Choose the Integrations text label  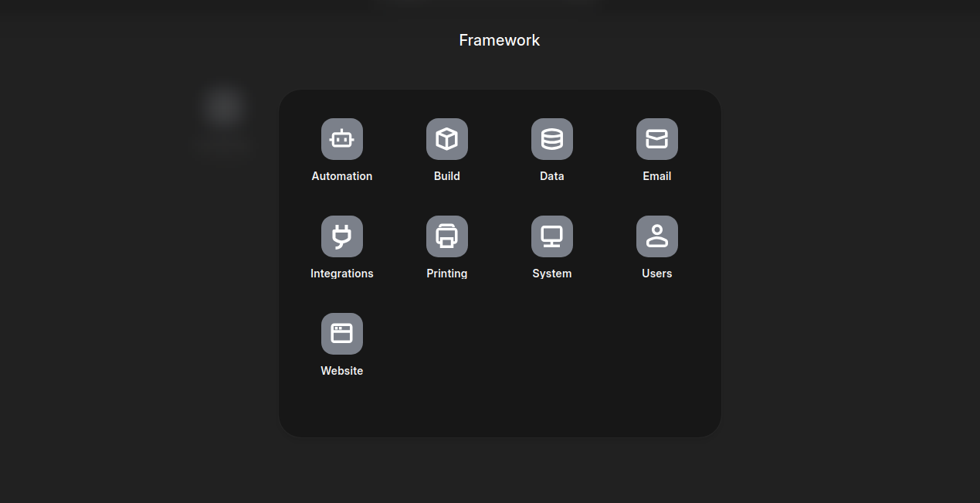pos(342,274)
